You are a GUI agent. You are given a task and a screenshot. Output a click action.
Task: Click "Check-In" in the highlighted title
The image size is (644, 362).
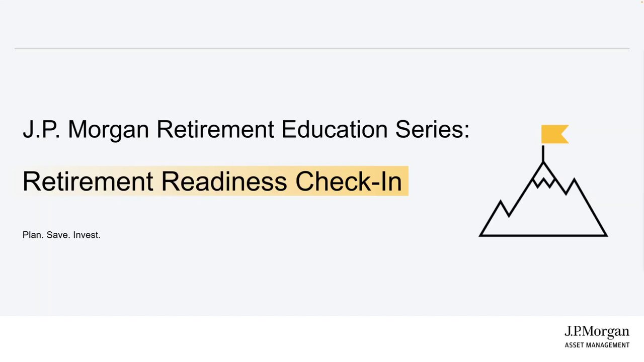point(348,181)
